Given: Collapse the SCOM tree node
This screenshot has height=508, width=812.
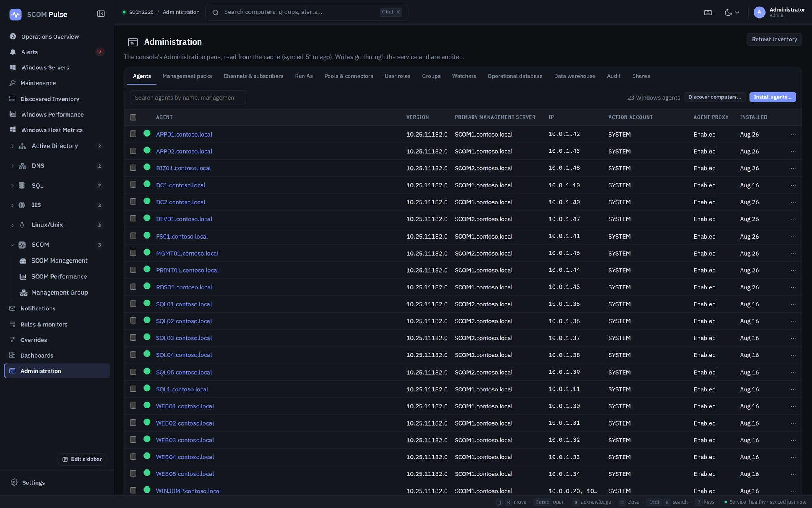Looking at the screenshot, I should [12, 245].
